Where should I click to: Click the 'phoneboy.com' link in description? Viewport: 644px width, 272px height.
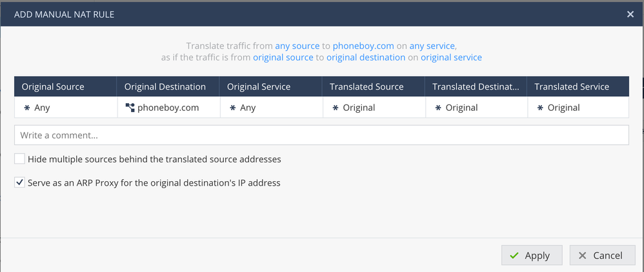tap(363, 46)
